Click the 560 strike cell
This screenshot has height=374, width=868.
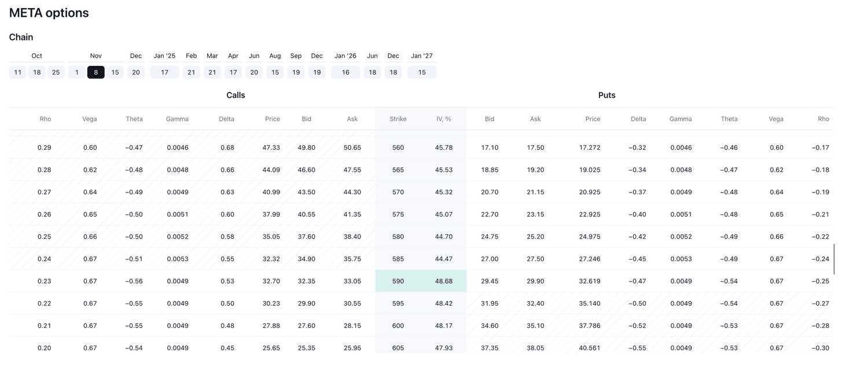click(398, 147)
